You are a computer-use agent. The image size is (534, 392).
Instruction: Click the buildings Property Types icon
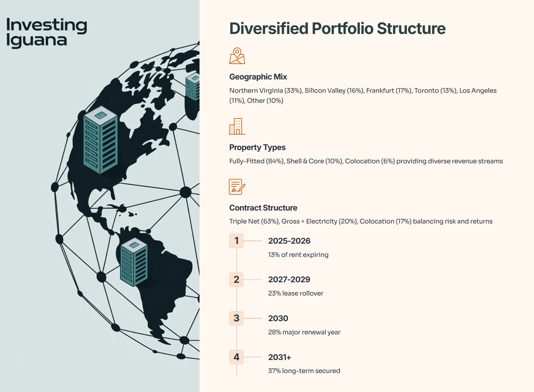click(x=237, y=126)
